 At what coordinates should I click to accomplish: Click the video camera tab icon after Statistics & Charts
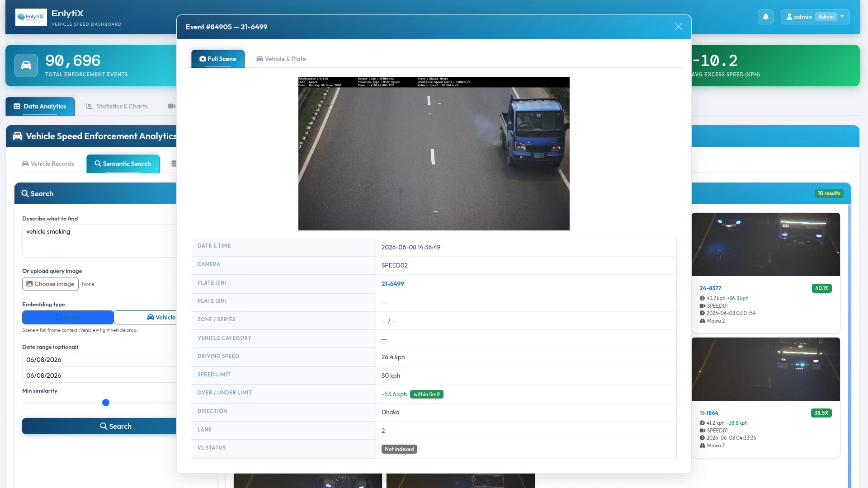[x=172, y=106]
